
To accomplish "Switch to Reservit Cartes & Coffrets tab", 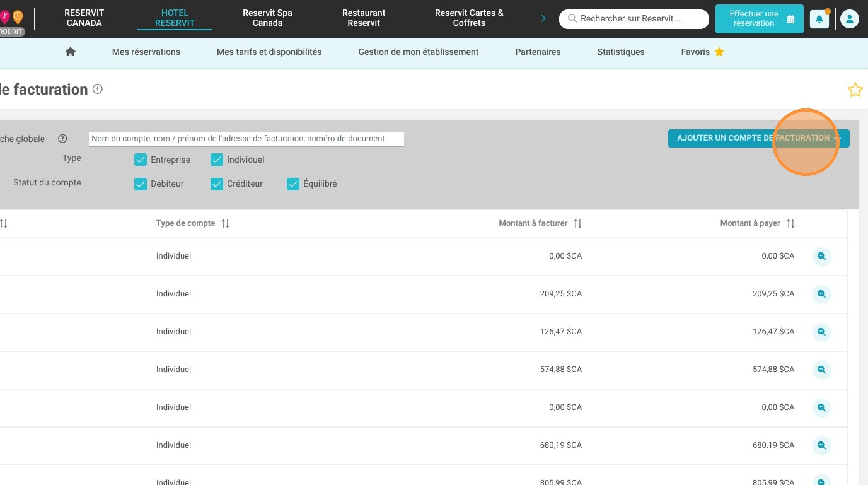I will 469,18.
